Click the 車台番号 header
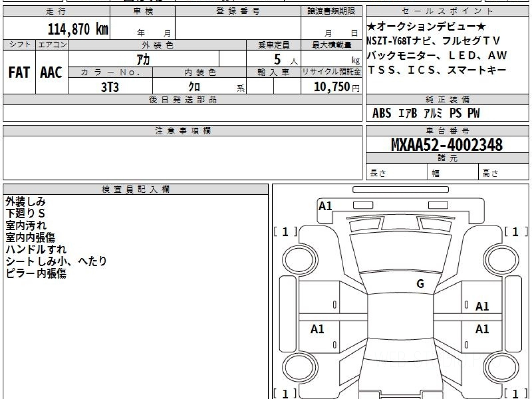 tap(447, 131)
